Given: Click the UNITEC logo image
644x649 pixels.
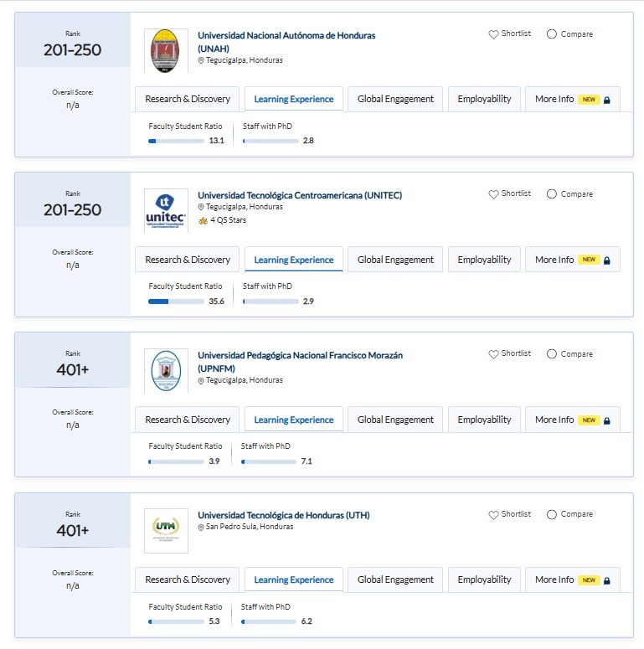Looking at the screenshot, I should 166,210.
